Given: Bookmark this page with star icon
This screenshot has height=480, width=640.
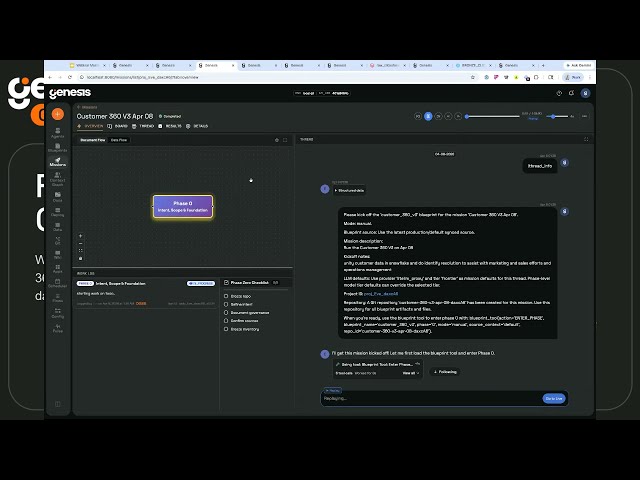Looking at the screenshot, I should (x=473, y=77).
